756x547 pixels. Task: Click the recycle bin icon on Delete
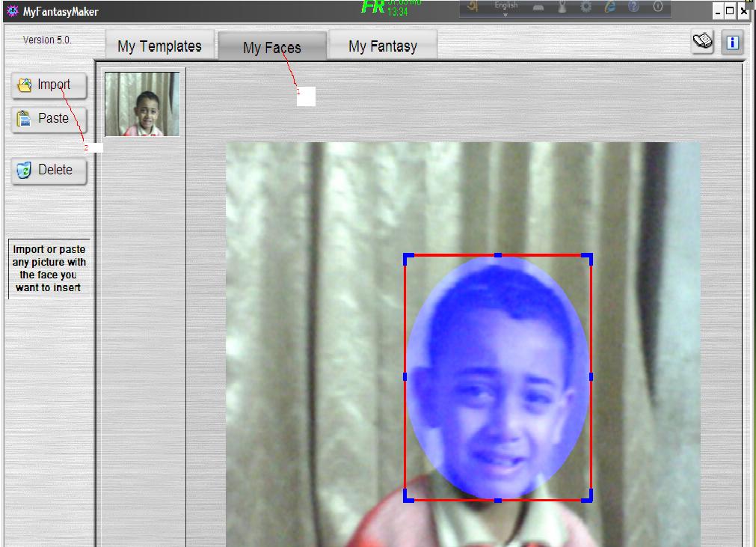coord(24,171)
